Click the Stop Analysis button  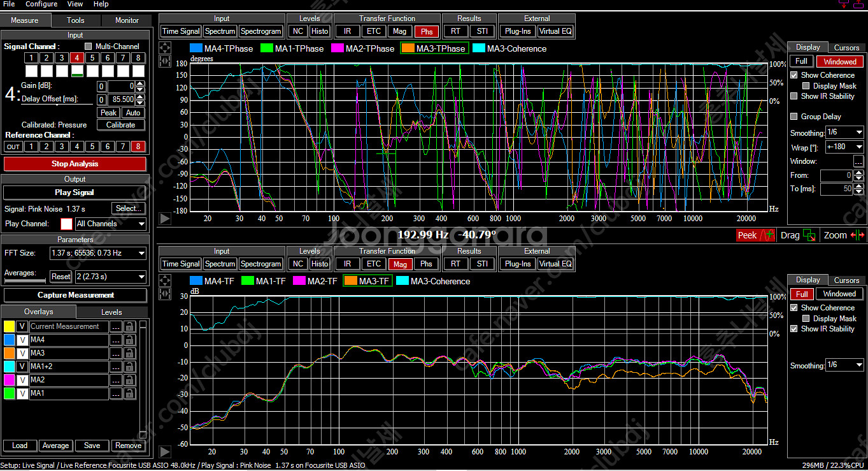75,164
